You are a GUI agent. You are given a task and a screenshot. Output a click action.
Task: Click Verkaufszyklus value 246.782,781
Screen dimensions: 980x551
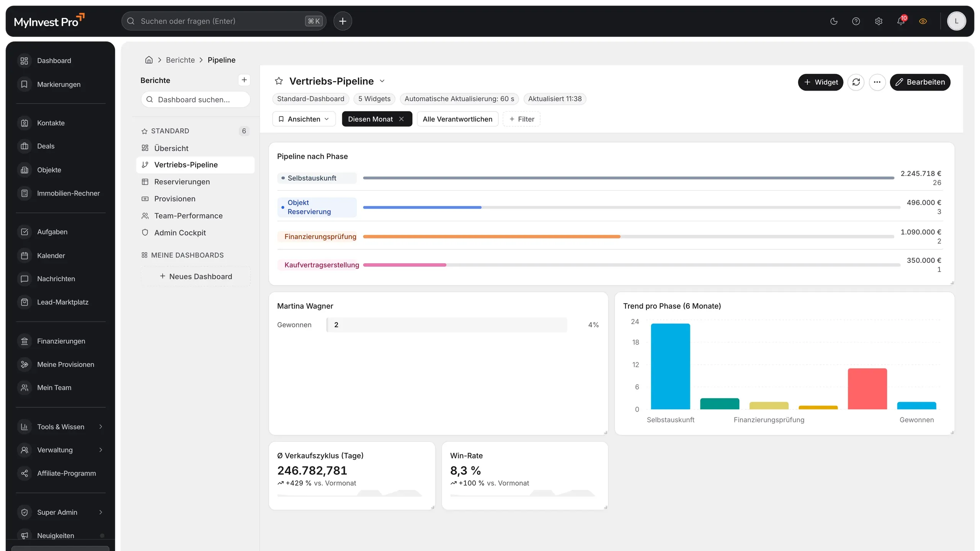point(312,471)
